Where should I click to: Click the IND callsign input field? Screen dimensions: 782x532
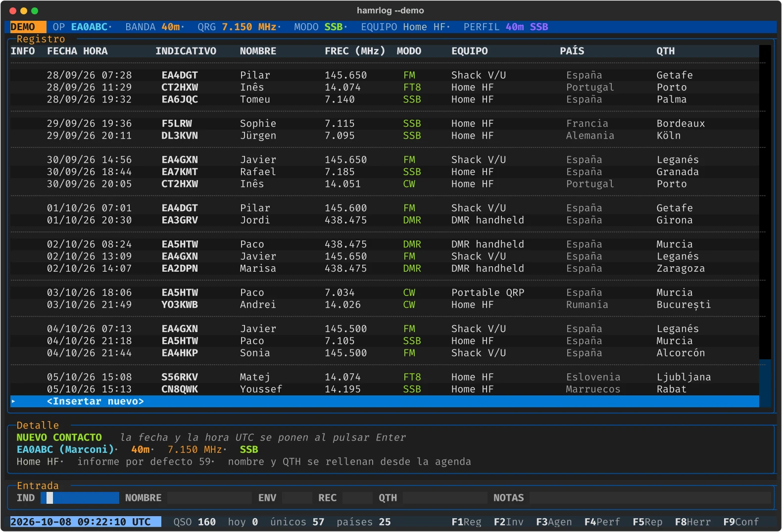point(80,498)
